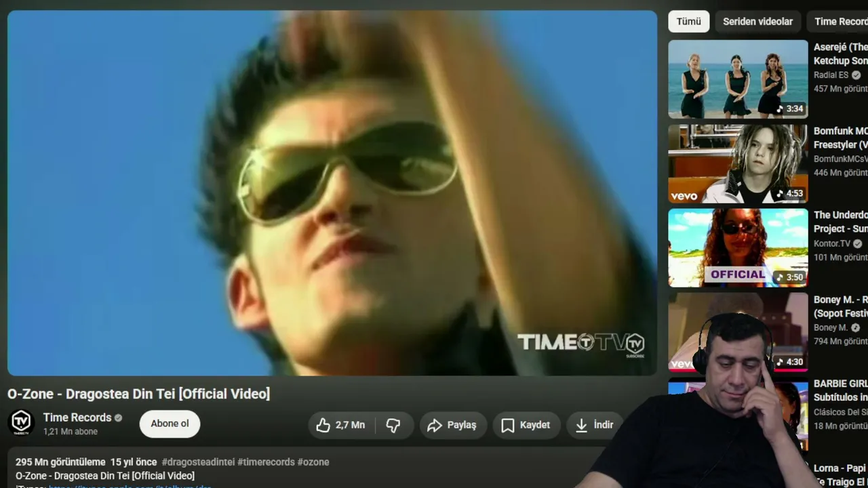
Task: Visit the BomfunkMCs channel name
Action: [x=841, y=159]
